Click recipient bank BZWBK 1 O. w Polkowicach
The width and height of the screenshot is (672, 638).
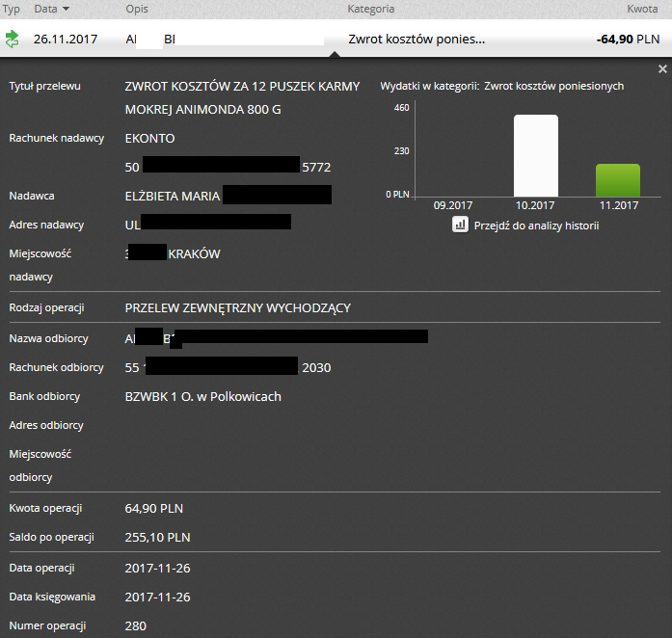click(x=202, y=396)
